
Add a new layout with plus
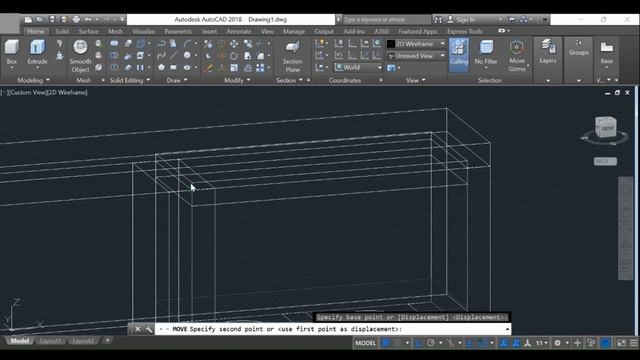108,340
